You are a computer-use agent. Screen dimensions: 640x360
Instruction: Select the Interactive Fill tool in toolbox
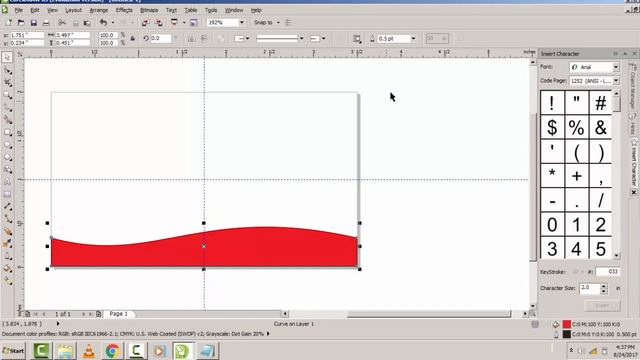[7, 281]
